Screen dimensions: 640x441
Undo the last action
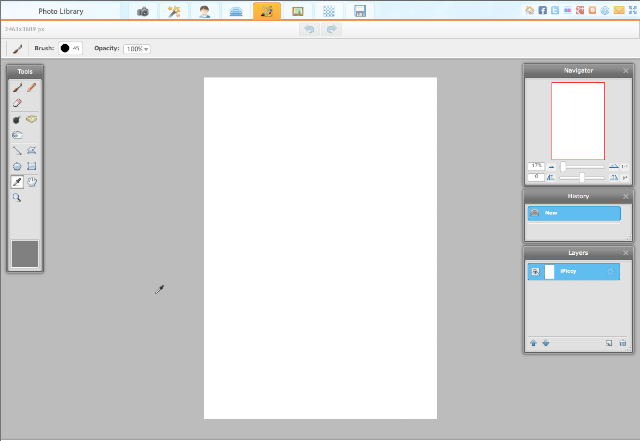point(309,29)
